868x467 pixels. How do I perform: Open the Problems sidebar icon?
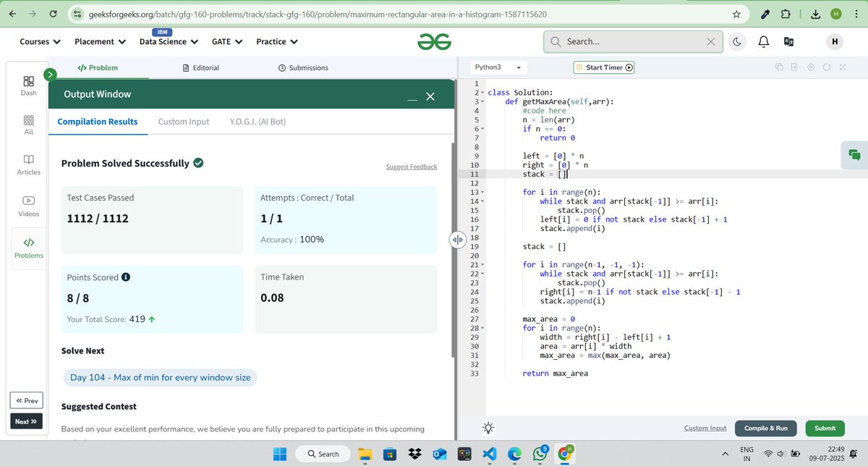point(28,248)
